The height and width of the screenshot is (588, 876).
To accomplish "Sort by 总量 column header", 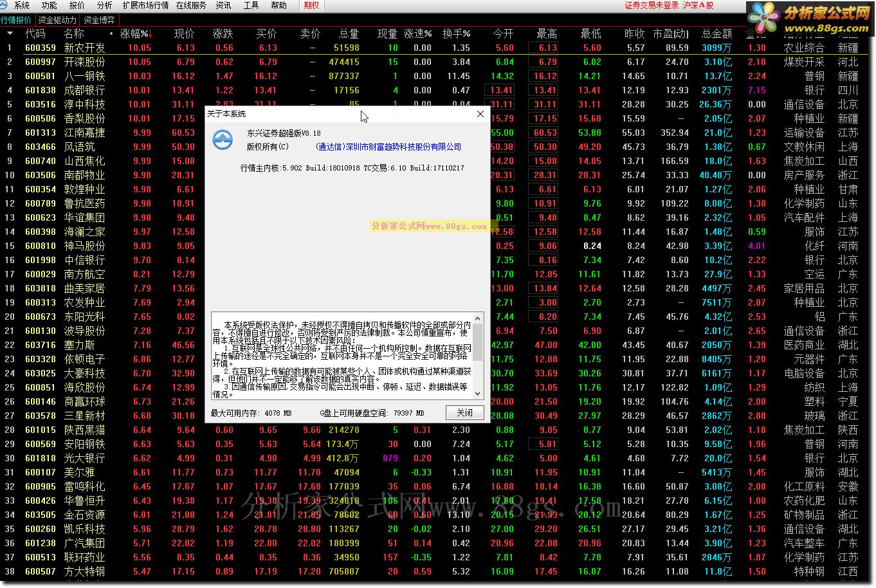I will 349,33.
